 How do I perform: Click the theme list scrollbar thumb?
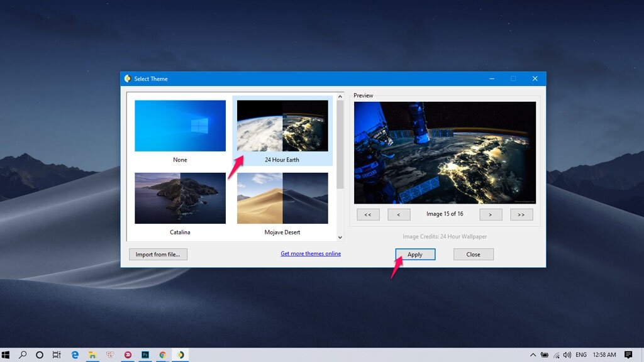(x=340, y=145)
